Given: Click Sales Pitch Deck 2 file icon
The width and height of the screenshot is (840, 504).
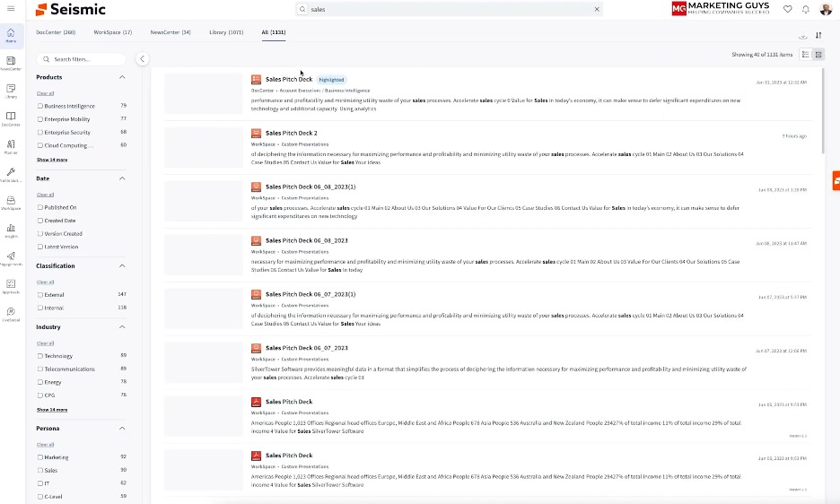Looking at the screenshot, I should point(256,133).
